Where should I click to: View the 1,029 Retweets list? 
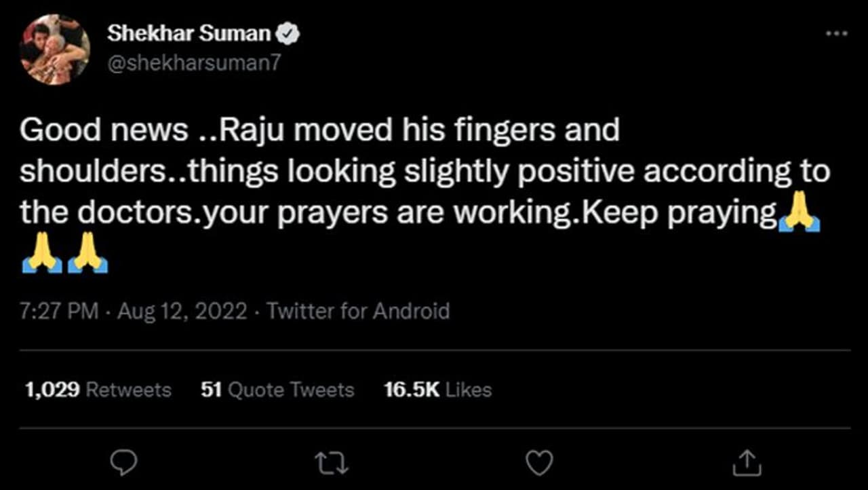click(98, 390)
